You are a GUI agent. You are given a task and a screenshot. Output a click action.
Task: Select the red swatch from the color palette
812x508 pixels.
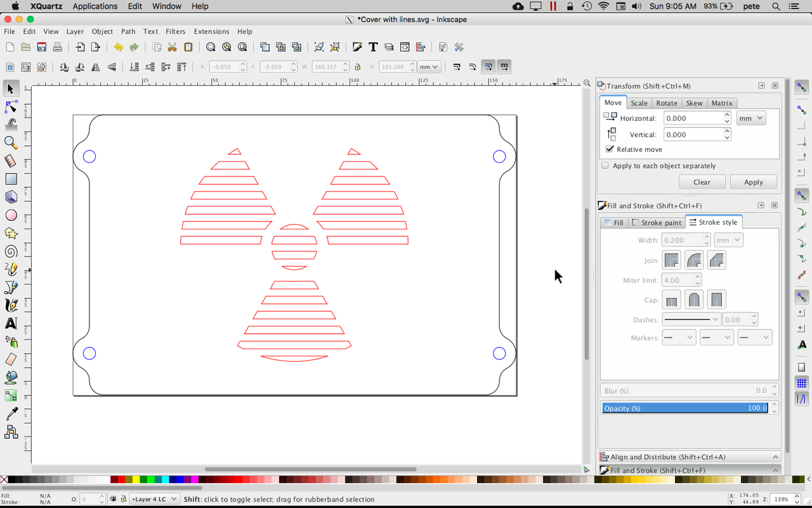(x=121, y=480)
